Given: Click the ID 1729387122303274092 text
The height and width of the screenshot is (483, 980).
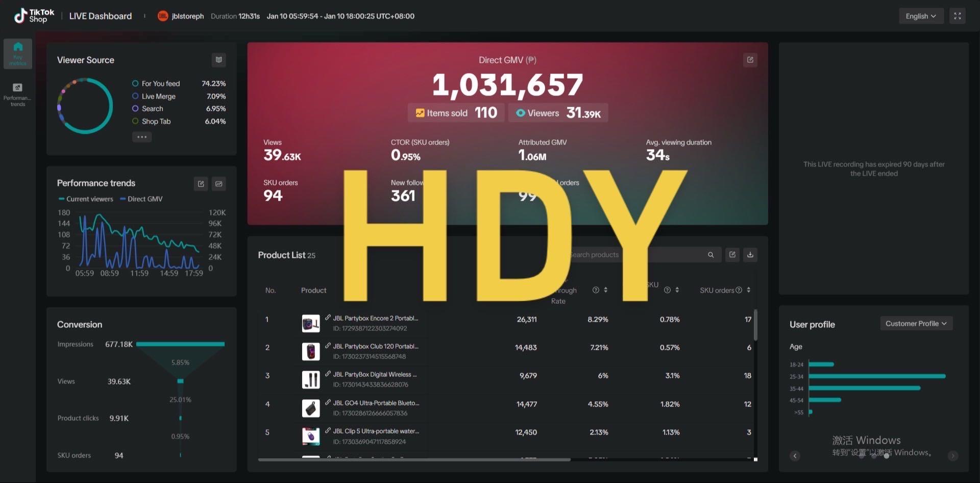Looking at the screenshot, I should 370,328.
